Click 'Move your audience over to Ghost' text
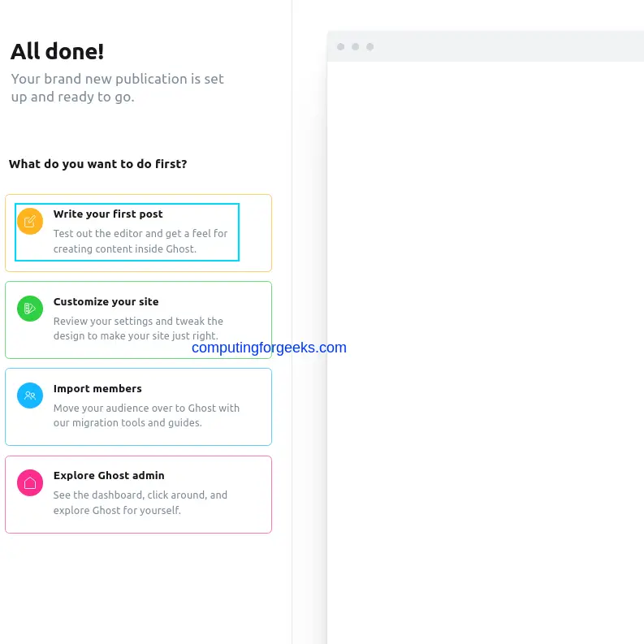Image resolution: width=644 pixels, height=644 pixels. (147, 415)
